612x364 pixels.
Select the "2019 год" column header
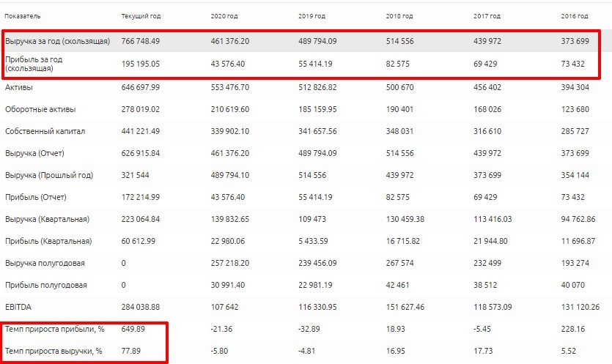[x=312, y=15]
